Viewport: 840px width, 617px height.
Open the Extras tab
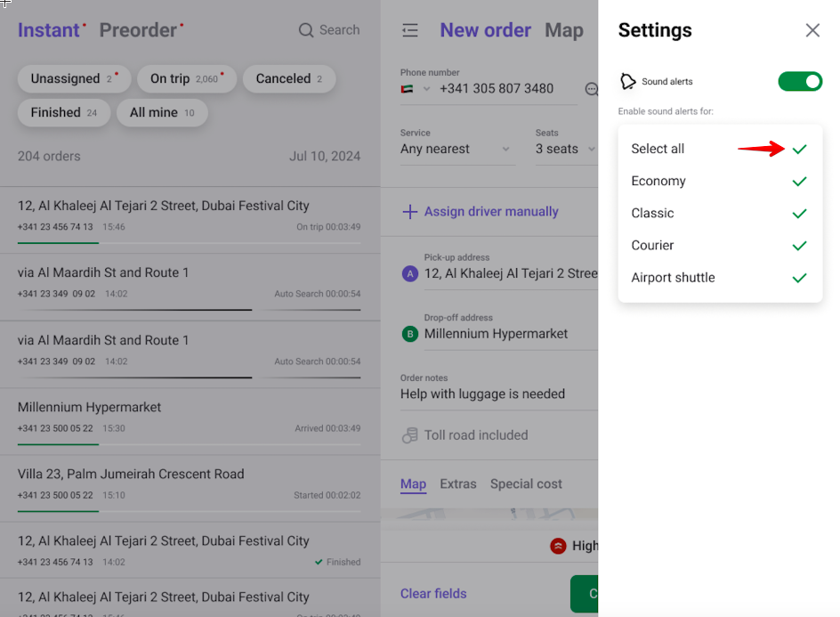pos(458,484)
